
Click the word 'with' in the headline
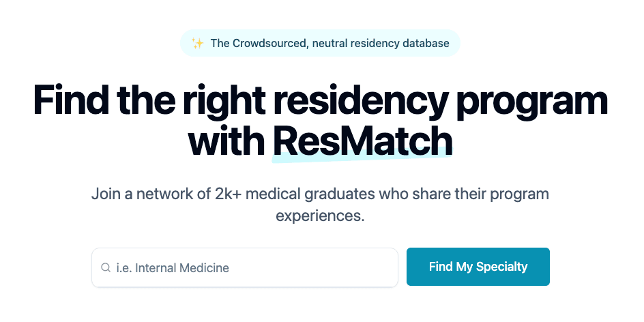(226, 141)
